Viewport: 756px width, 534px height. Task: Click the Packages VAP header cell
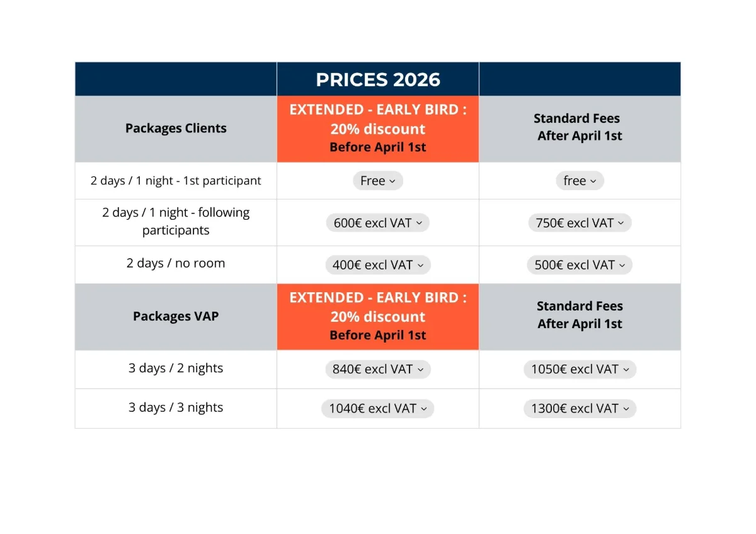click(x=176, y=317)
